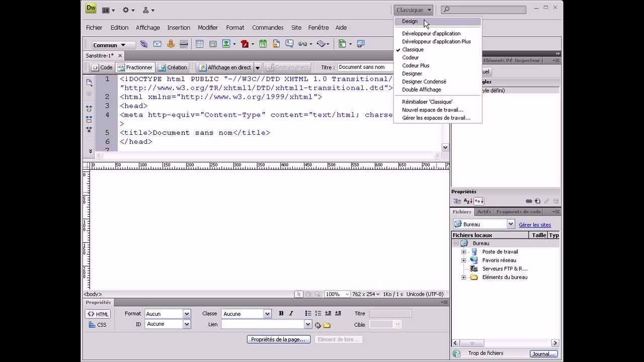Viewport: 644px width, 362px height.
Task: Select HTML mode in Propriétés panel
Action: coord(98,314)
